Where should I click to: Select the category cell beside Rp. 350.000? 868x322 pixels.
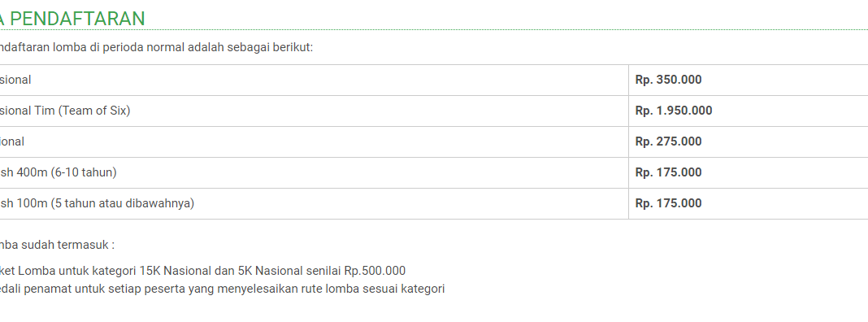pos(314,80)
